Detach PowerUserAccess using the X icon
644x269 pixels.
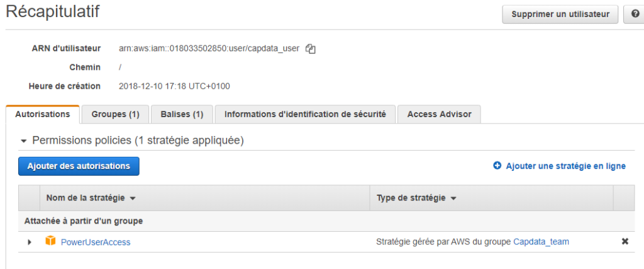coord(625,242)
